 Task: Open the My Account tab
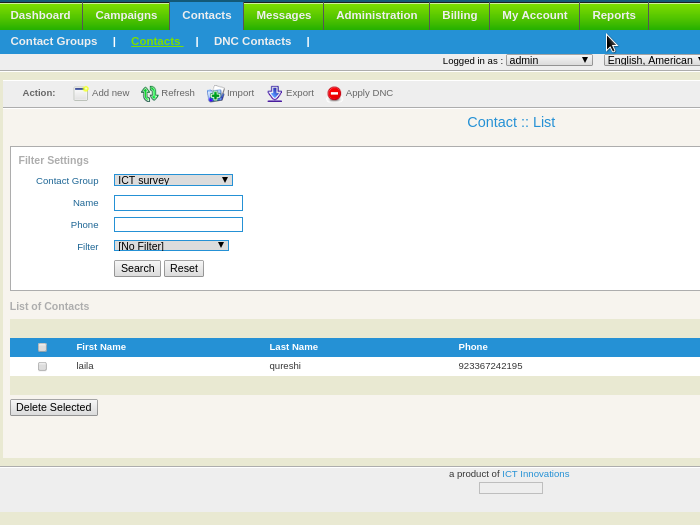pos(535,15)
